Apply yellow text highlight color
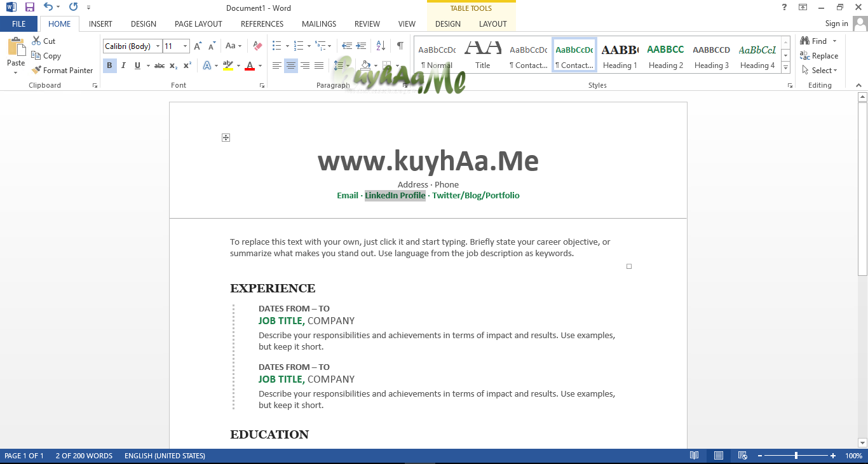868x464 pixels. pyautogui.click(x=228, y=65)
